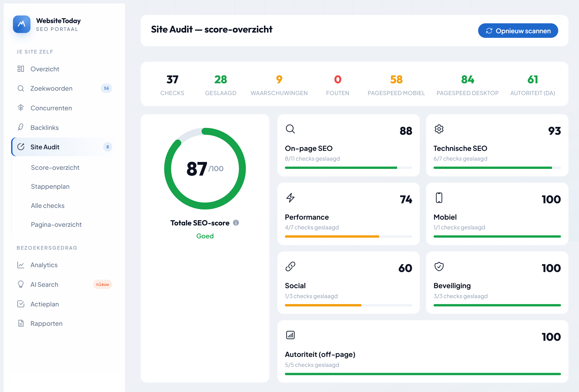Click the On-page SEO magnifier icon
This screenshot has width=579, height=392.
(290, 129)
